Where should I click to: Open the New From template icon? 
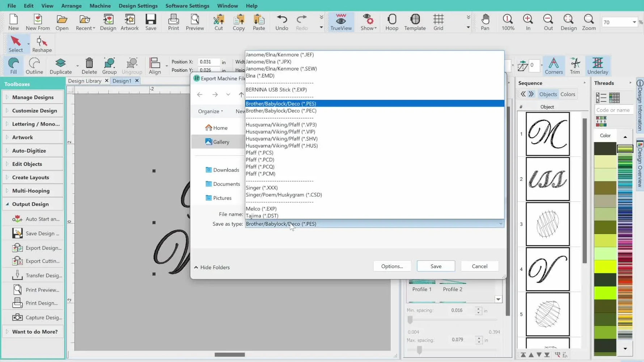coord(38,22)
